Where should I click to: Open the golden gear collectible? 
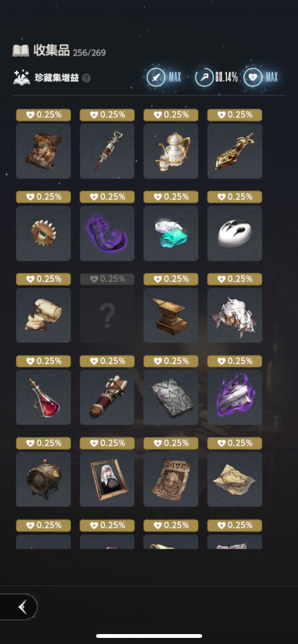(43, 233)
